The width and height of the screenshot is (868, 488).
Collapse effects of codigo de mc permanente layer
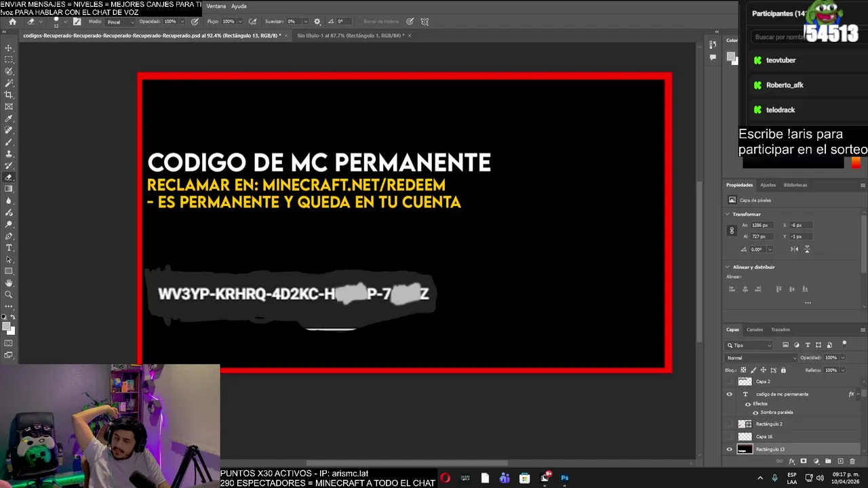[x=859, y=394]
